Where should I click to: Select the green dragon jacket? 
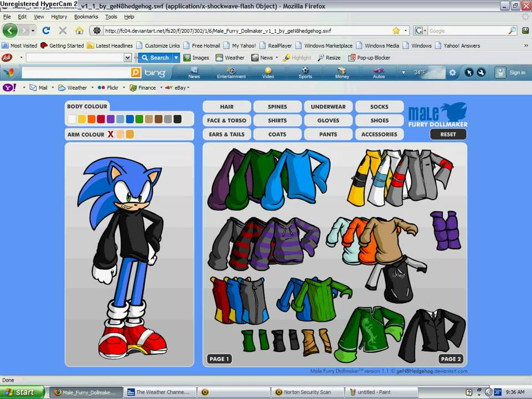(x=369, y=334)
